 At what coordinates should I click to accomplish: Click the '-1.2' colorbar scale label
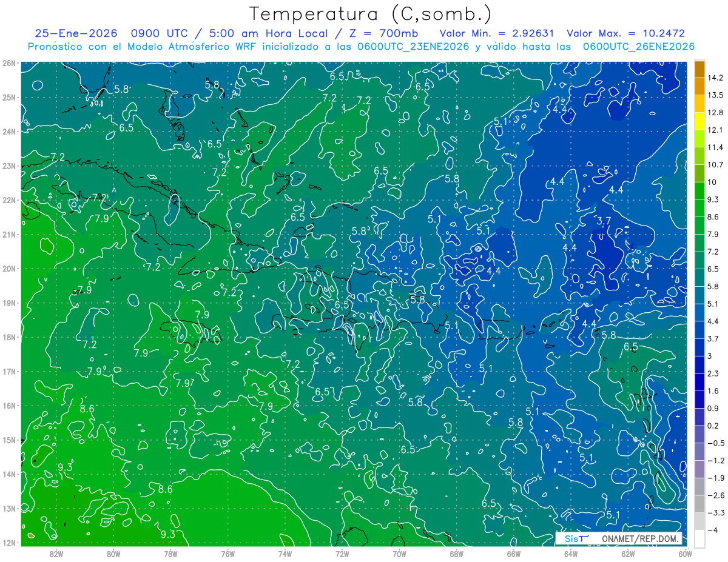pos(717,460)
